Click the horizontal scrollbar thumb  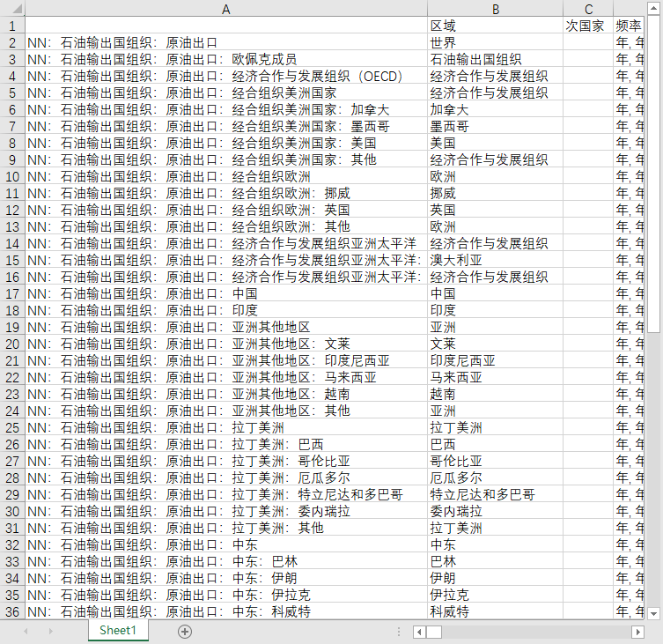pos(433,633)
